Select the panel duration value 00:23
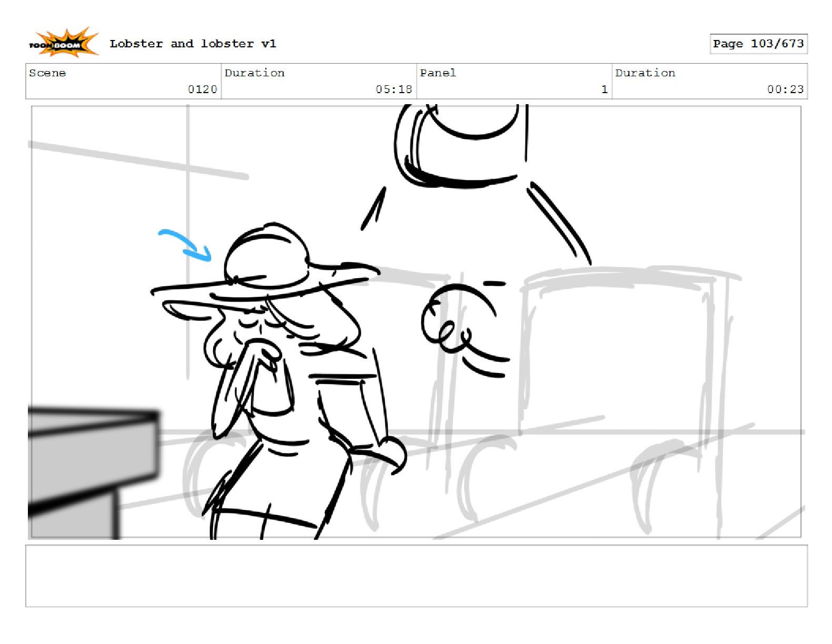 pos(785,89)
